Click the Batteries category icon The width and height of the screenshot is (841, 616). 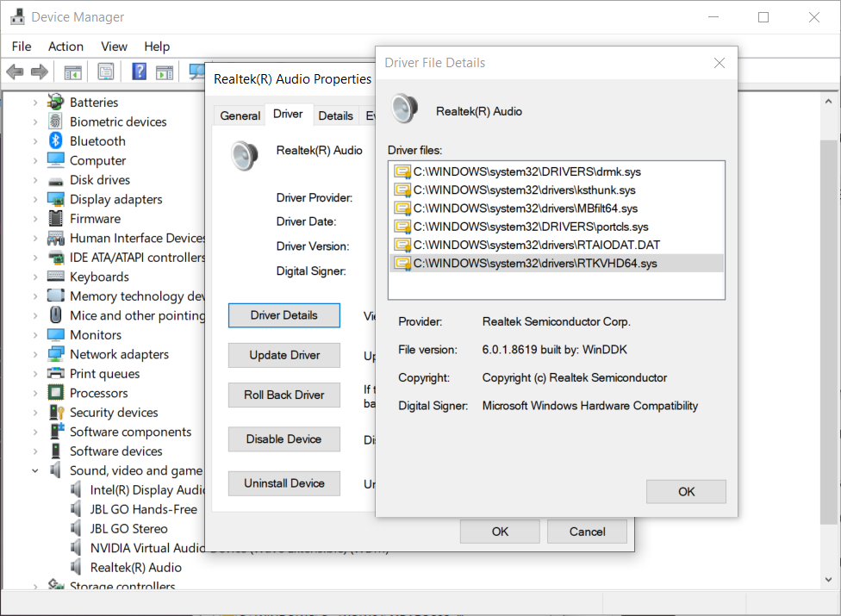point(56,102)
